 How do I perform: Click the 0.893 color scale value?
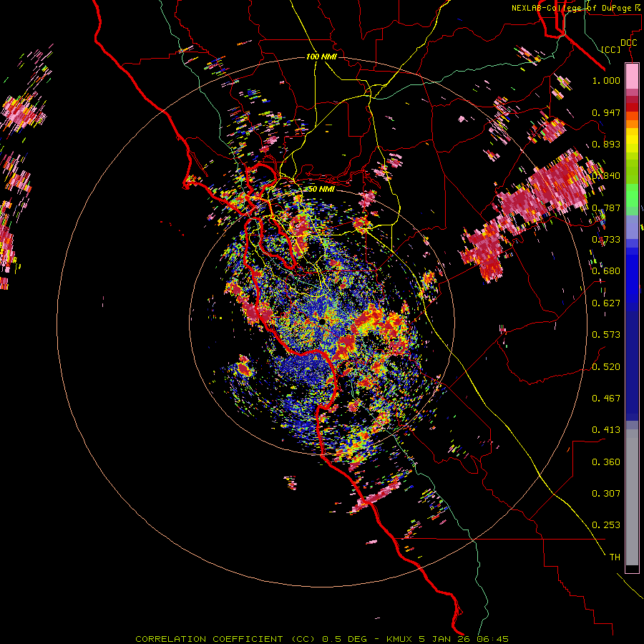[606, 144]
